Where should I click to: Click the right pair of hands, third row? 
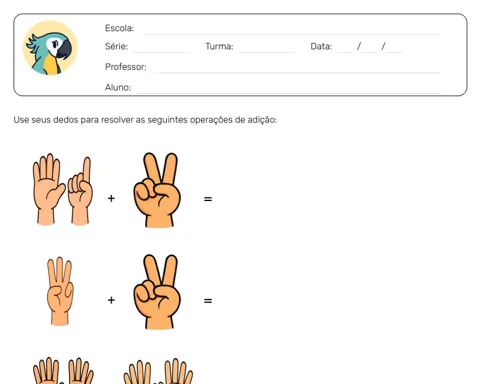coord(158,371)
